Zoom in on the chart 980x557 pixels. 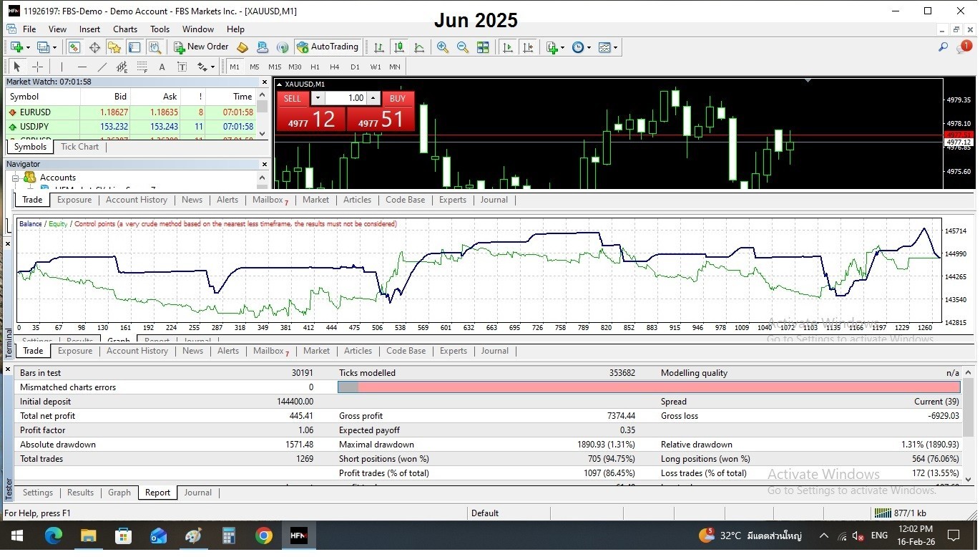(443, 47)
